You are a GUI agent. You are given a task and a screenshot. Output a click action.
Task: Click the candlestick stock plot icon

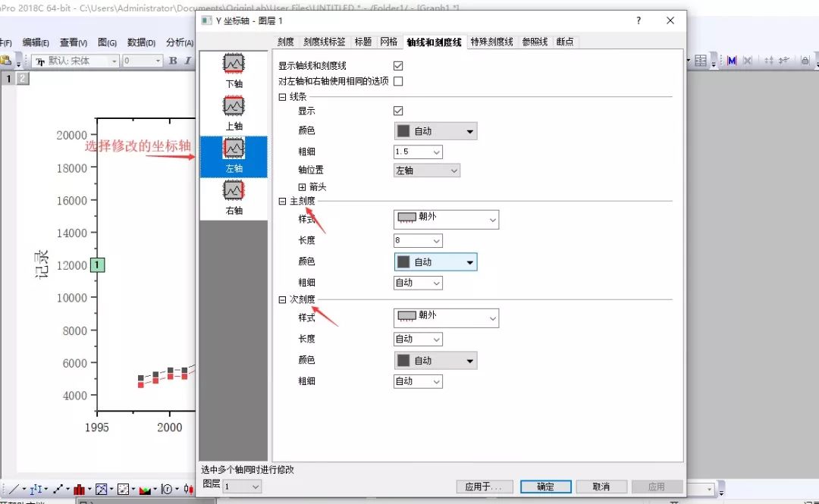click(x=188, y=490)
